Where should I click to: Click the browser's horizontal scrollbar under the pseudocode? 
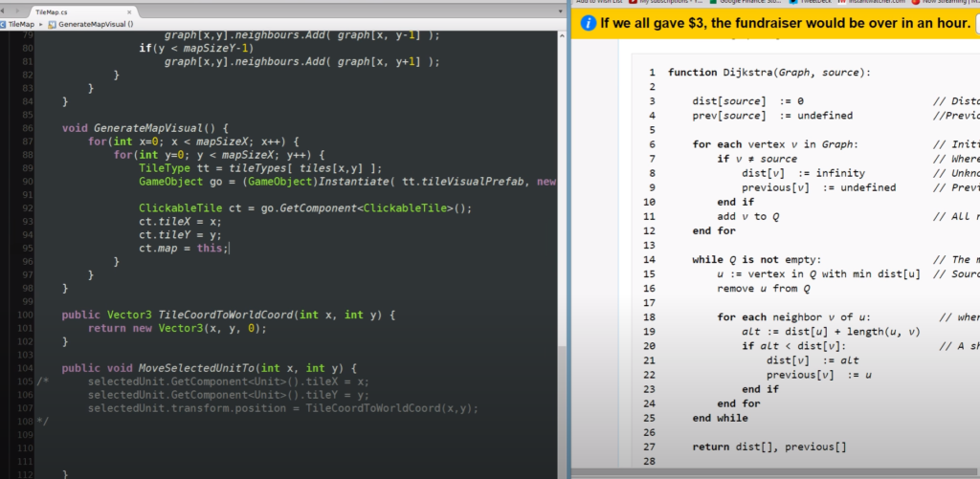pyautogui.click(x=775, y=472)
